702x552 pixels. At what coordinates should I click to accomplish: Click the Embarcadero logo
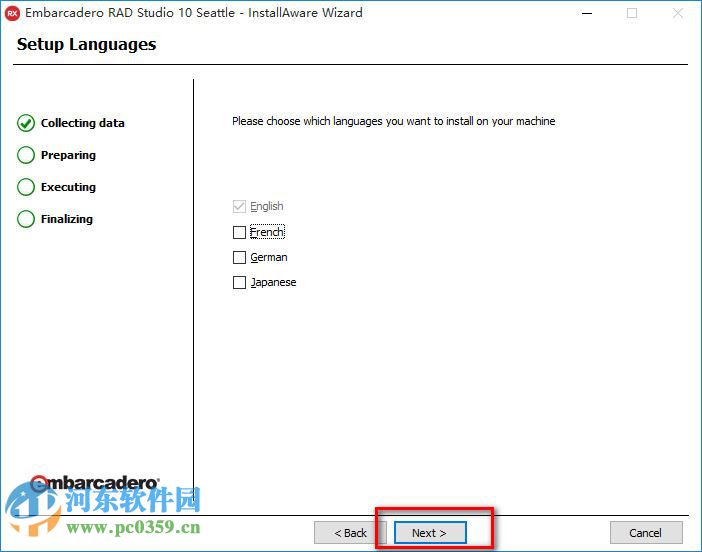[94, 483]
